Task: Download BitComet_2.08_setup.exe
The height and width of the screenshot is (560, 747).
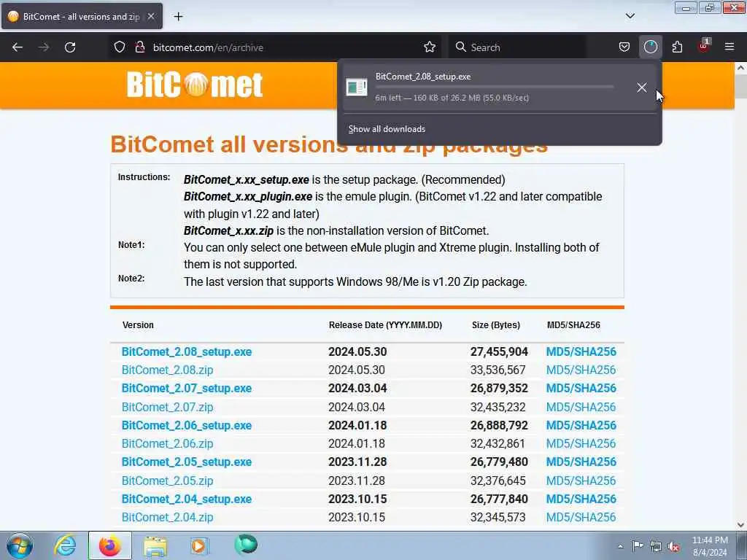Action: pyautogui.click(x=187, y=352)
